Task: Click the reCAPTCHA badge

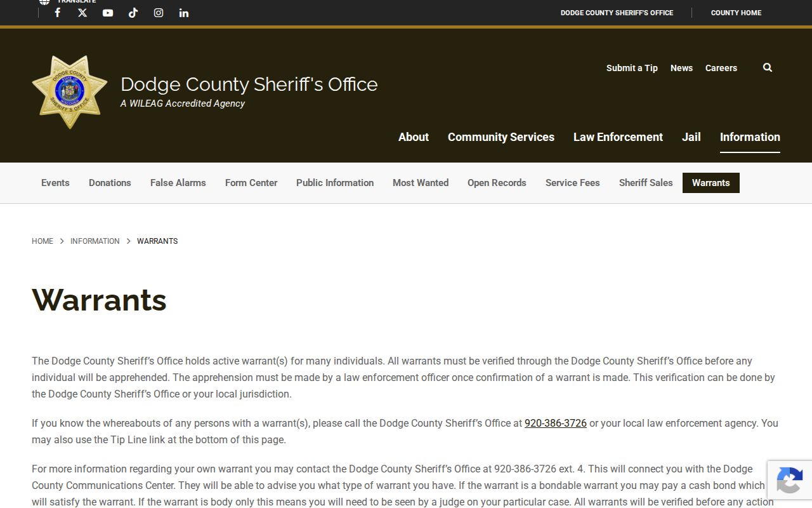Action: [790, 479]
